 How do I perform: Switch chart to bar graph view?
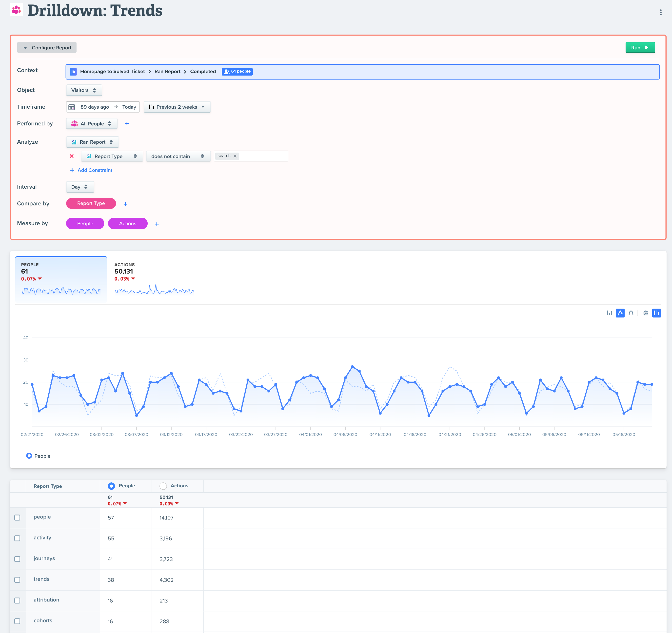[x=609, y=313]
